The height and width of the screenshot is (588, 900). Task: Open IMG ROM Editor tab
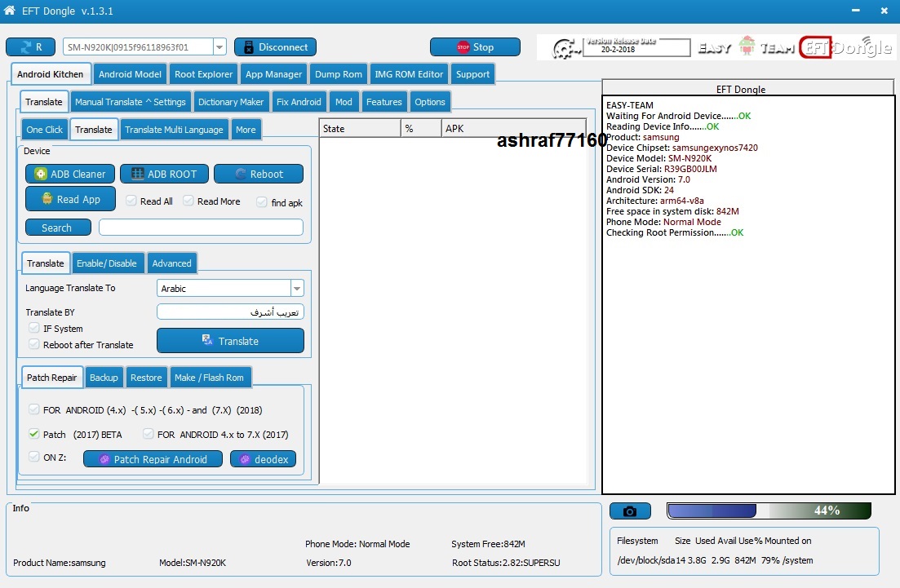coord(409,74)
